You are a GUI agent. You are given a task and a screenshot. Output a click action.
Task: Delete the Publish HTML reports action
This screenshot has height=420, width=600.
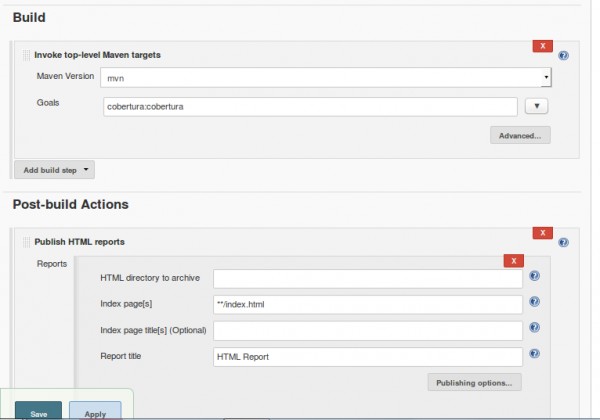(543, 233)
